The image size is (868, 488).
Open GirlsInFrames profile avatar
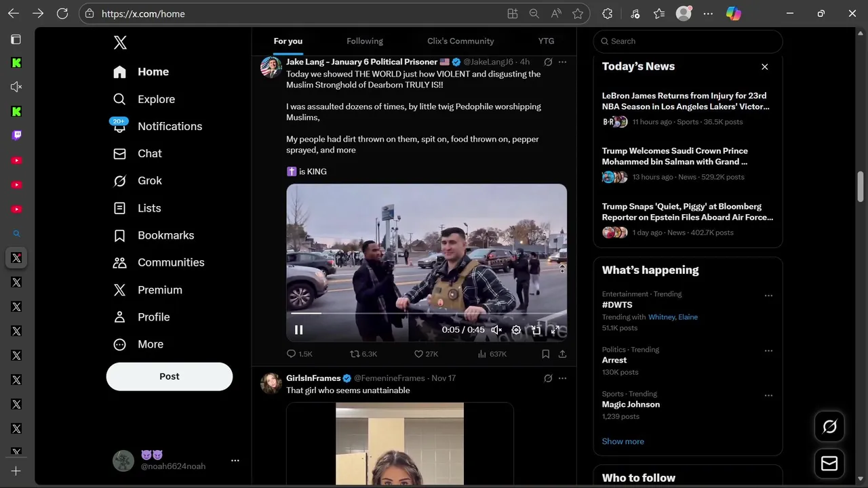[x=271, y=384]
